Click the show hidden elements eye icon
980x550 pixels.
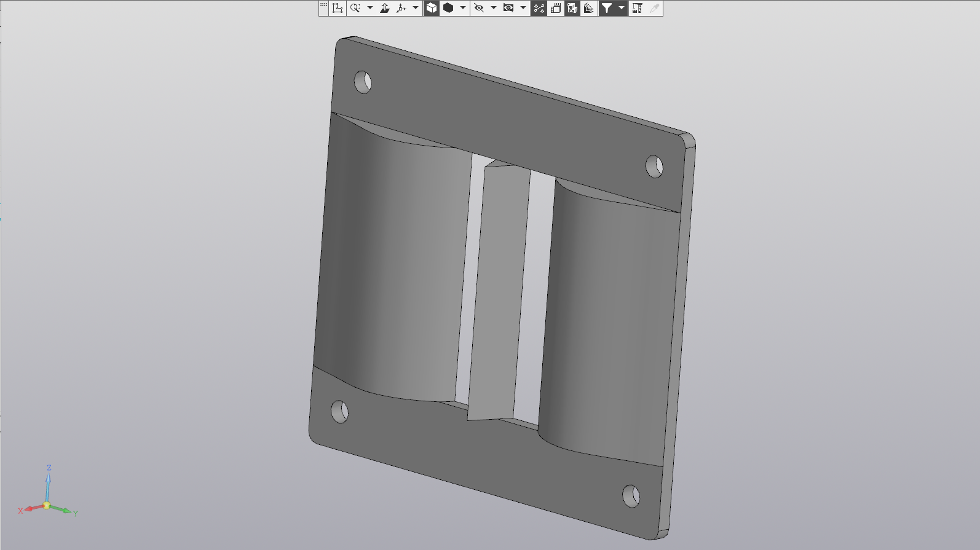click(x=508, y=8)
